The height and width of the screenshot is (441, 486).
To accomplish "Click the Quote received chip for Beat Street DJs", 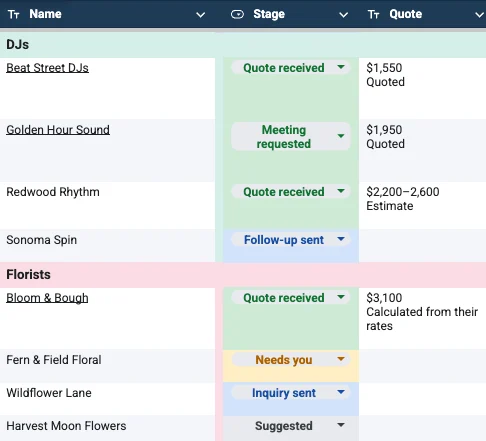I will 291,68.
